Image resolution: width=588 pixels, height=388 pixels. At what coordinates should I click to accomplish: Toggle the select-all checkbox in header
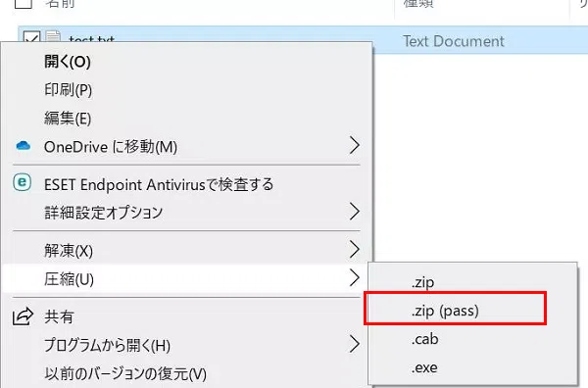(x=24, y=4)
